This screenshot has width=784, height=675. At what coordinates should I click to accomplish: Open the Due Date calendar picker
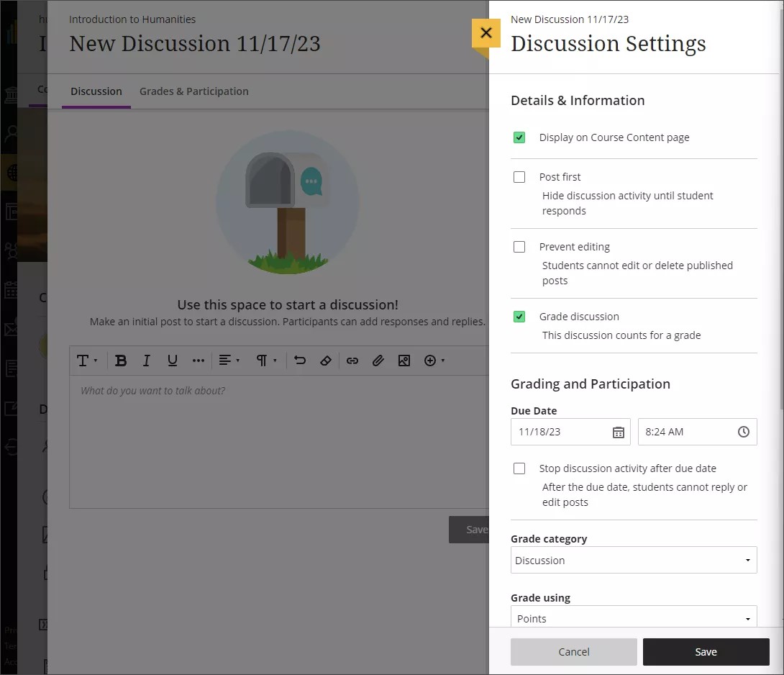tap(618, 432)
